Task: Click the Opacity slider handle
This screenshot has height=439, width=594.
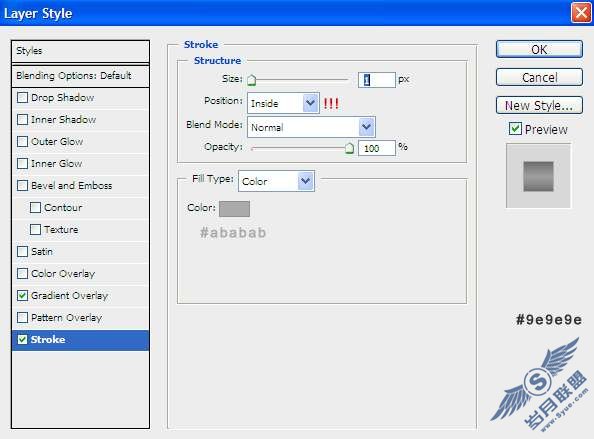Action: [x=349, y=148]
